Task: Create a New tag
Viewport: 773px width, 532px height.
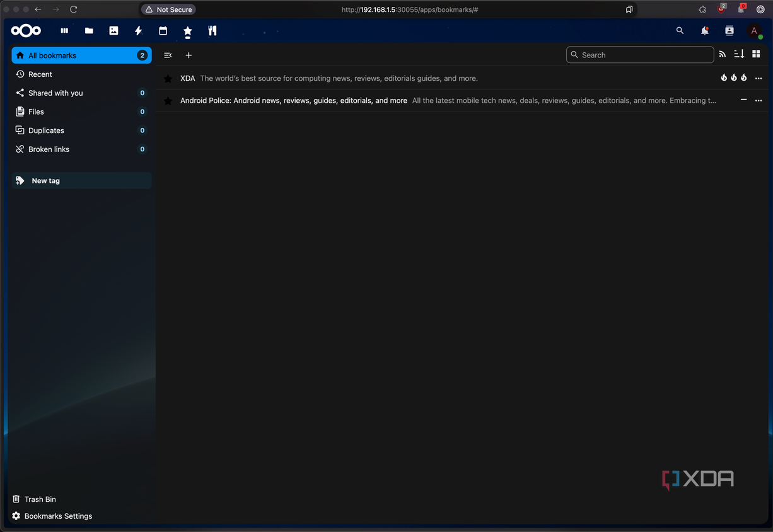Action: tap(81, 181)
